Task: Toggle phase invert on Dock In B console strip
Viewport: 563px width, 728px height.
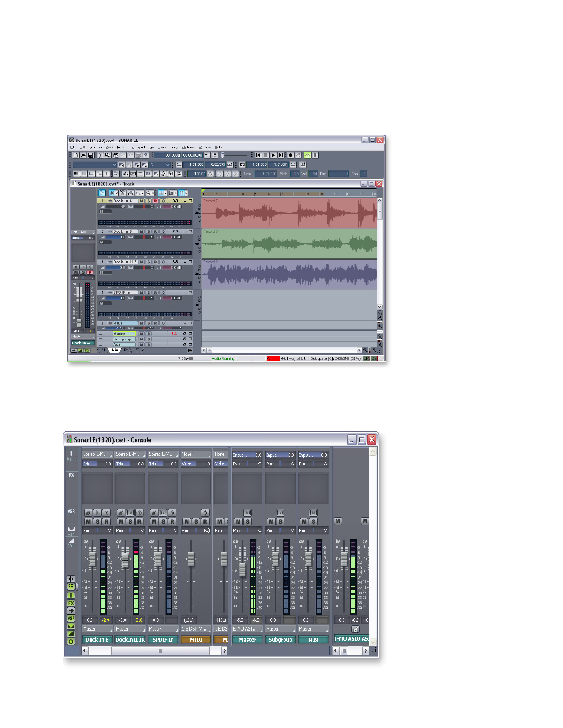Action: (88, 513)
